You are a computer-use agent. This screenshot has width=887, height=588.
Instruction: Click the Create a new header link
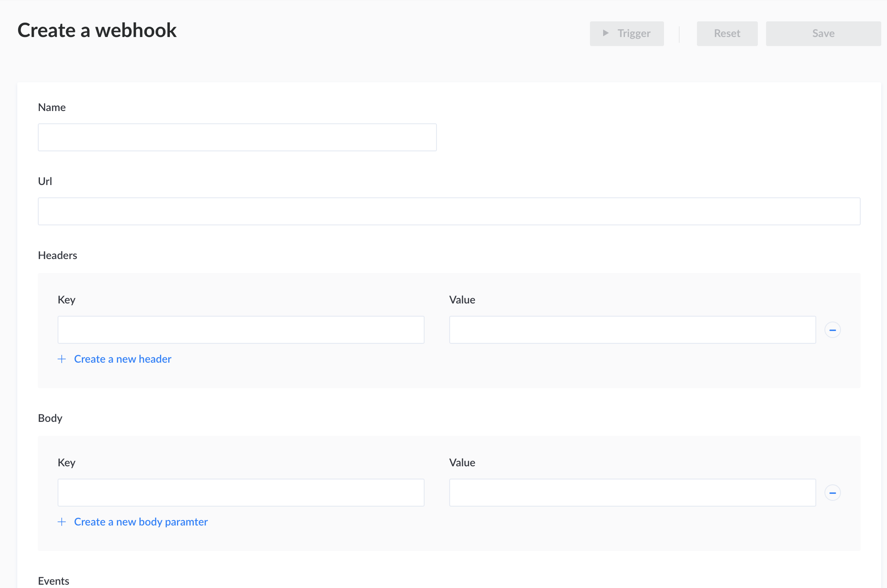[123, 359]
